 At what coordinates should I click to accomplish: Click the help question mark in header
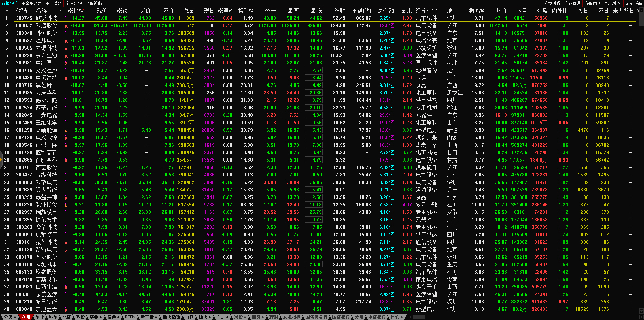(638, 11)
